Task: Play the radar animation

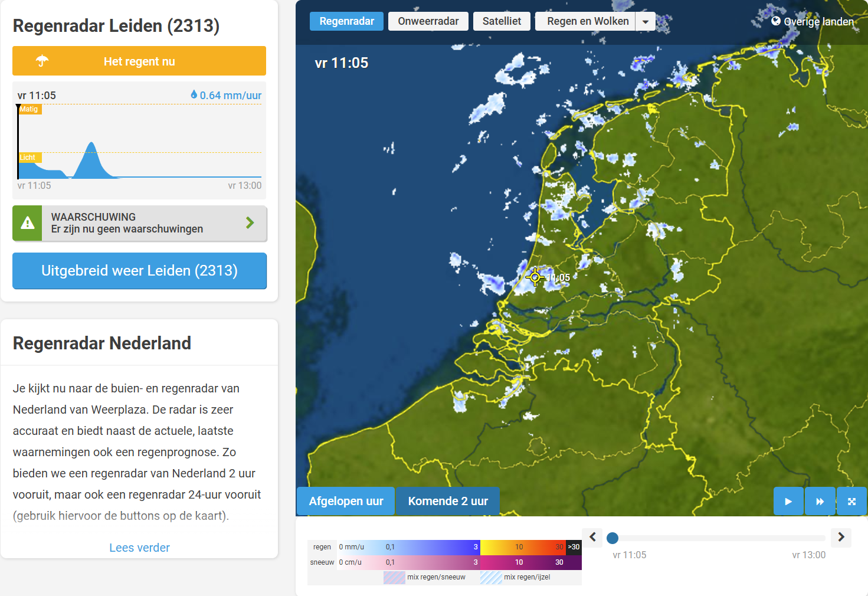Action: [x=788, y=502]
